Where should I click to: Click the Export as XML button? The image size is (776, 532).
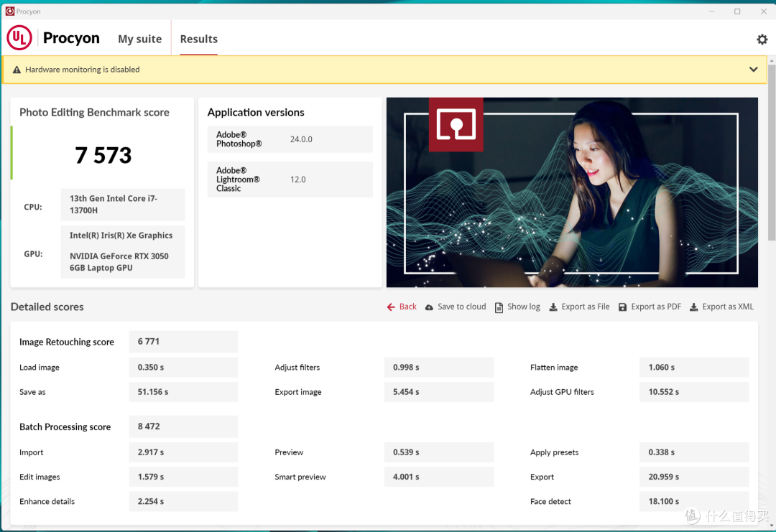[721, 307]
